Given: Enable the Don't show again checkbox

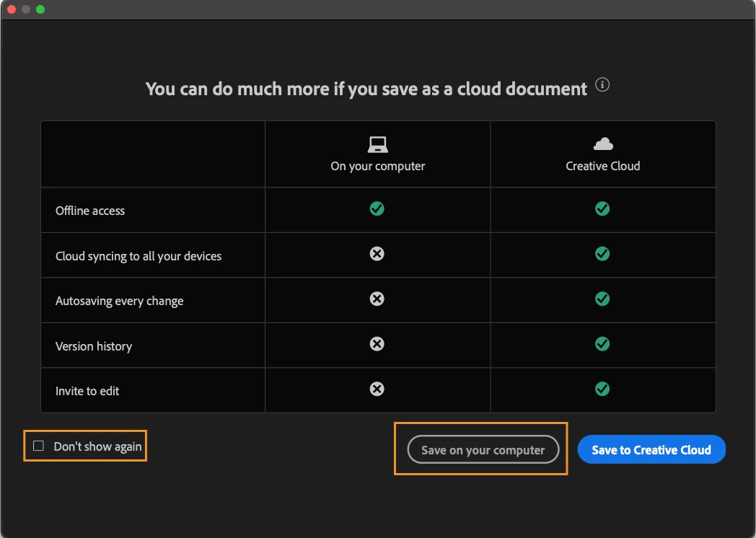Looking at the screenshot, I should point(38,446).
